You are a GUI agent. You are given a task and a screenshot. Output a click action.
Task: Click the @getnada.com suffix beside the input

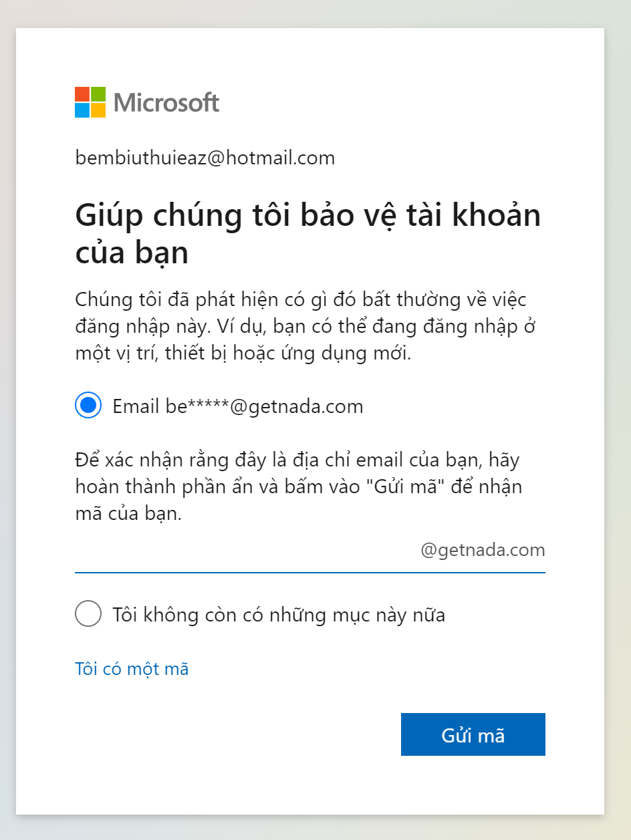coord(483,550)
